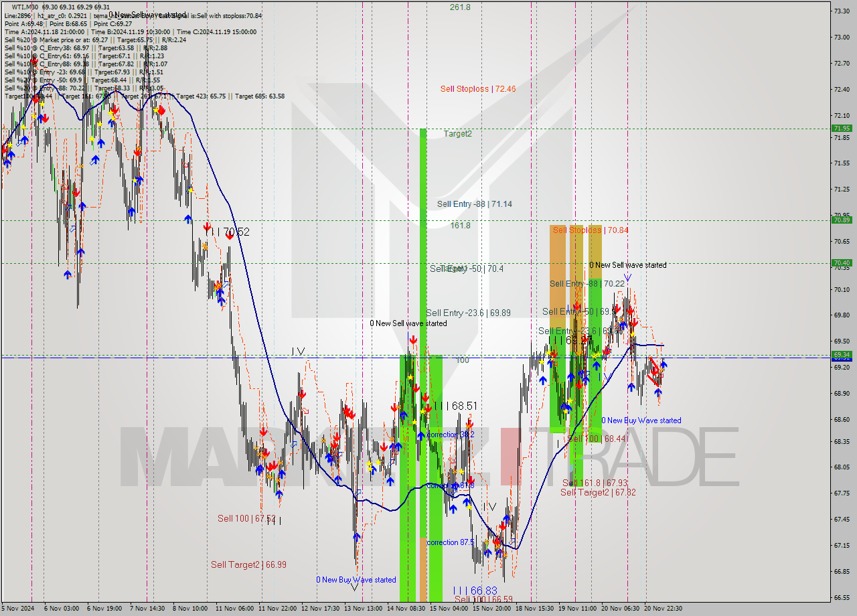Select the 'Sell 100 | 67.52' label

[246, 518]
